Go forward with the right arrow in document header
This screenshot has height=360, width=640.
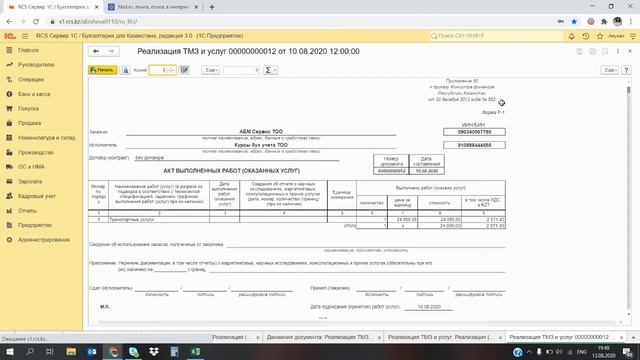coord(111,51)
